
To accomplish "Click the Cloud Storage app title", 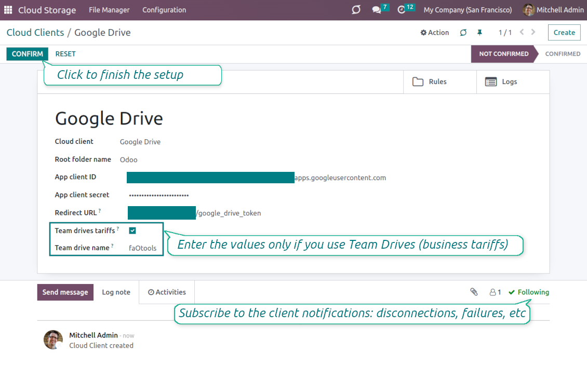I will (47, 10).
